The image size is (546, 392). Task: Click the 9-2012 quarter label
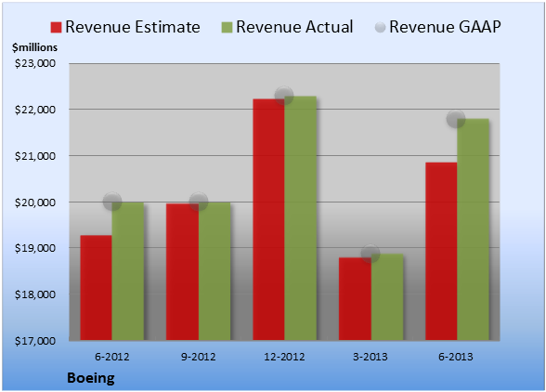[x=199, y=357]
